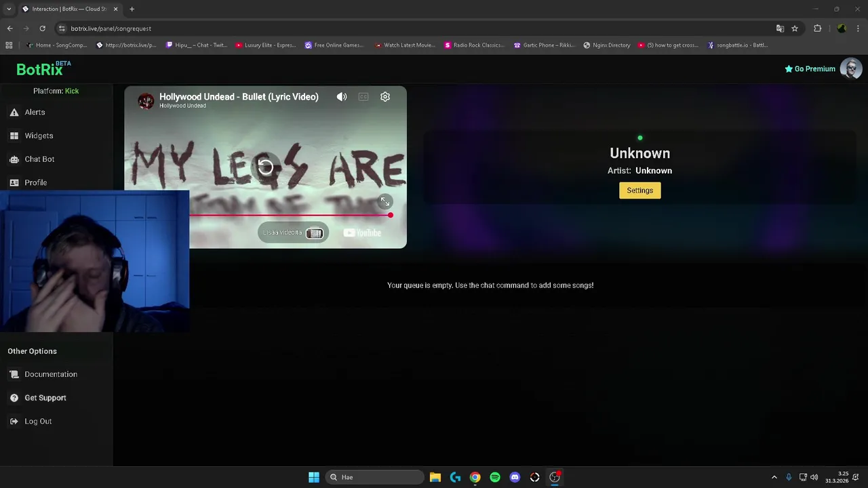Viewport: 868px width, 488px height.
Task: Open the songbattle.io bookmark
Action: pyautogui.click(x=738, y=45)
